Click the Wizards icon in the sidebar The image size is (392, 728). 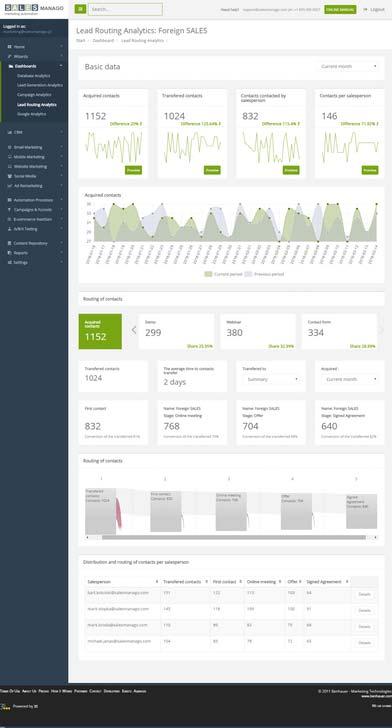(x=10, y=56)
